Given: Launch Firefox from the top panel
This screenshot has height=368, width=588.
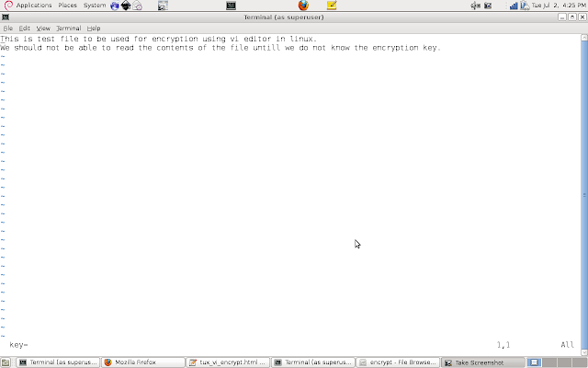Looking at the screenshot, I should coord(303,6).
